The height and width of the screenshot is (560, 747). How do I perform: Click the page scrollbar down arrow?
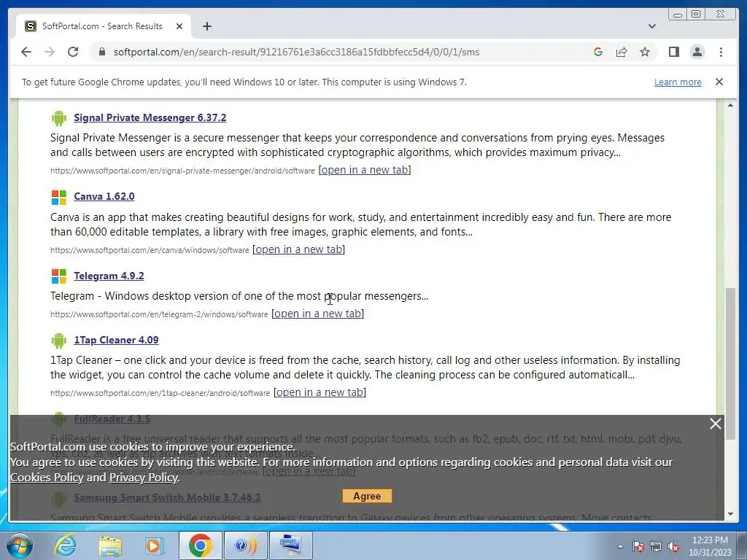coord(730,514)
